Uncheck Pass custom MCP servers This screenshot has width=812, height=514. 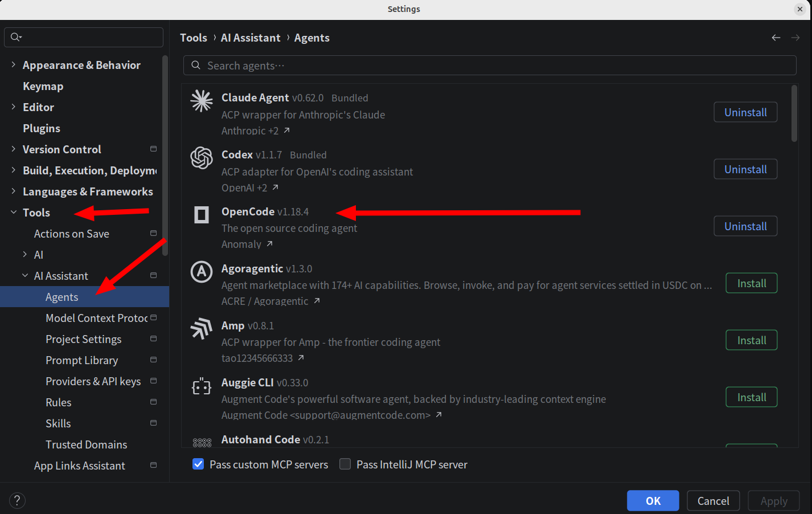tap(198, 464)
